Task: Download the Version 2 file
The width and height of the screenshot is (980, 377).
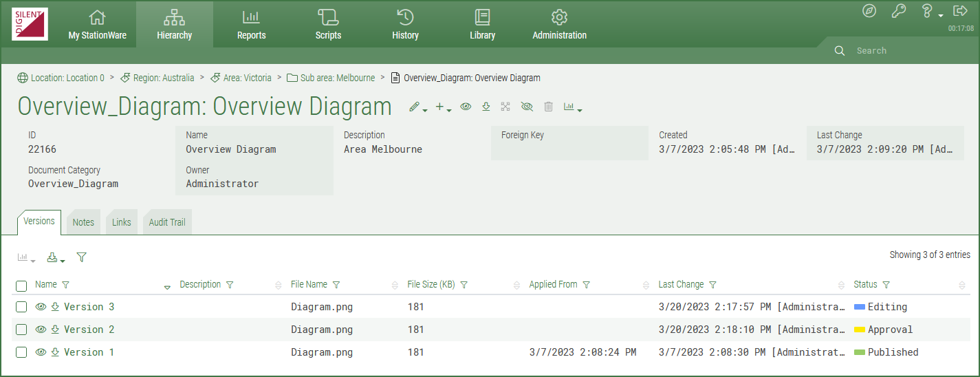Action: (55, 330)
